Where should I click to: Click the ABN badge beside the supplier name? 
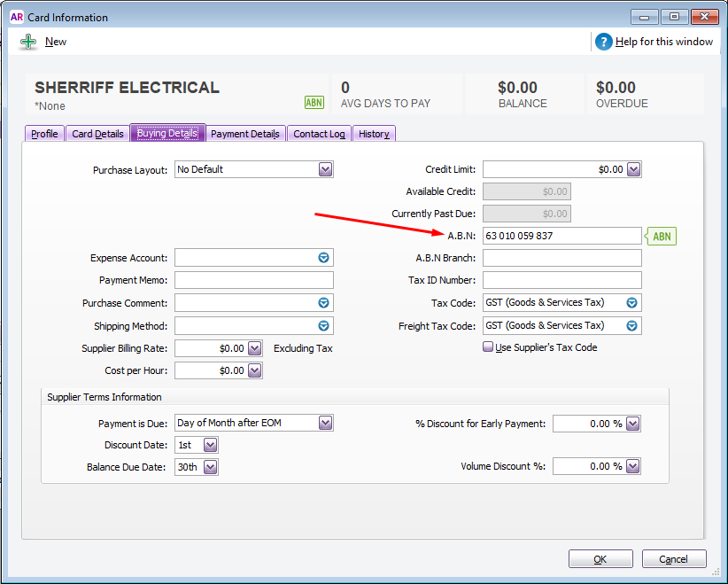[x=314, y=102]
